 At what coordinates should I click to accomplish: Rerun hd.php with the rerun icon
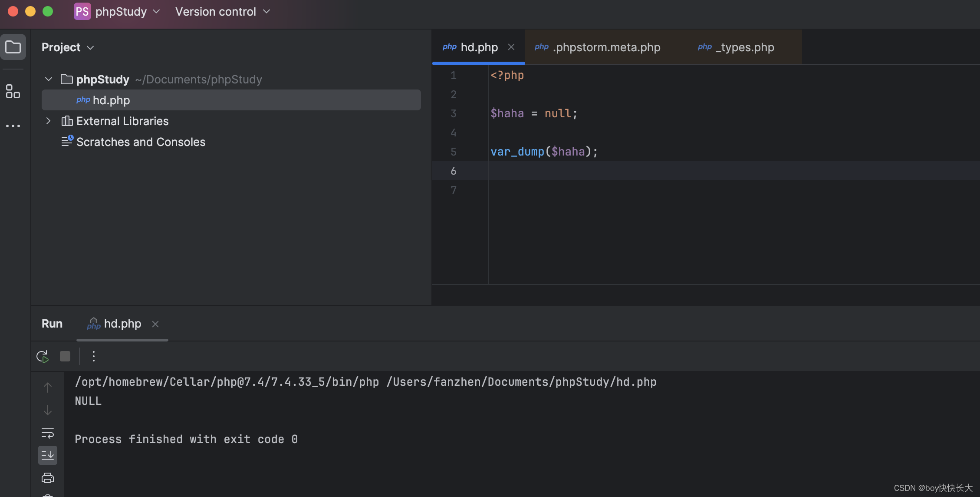point(43,357)
